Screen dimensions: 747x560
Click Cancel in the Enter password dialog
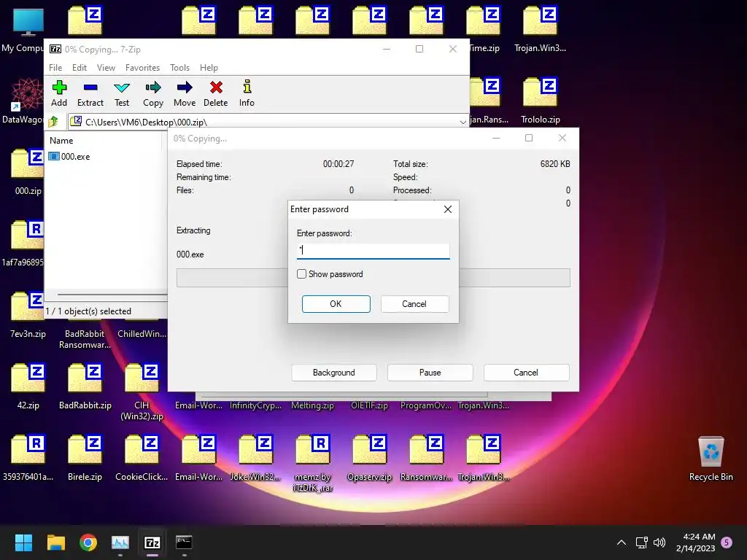coord(414,304)
